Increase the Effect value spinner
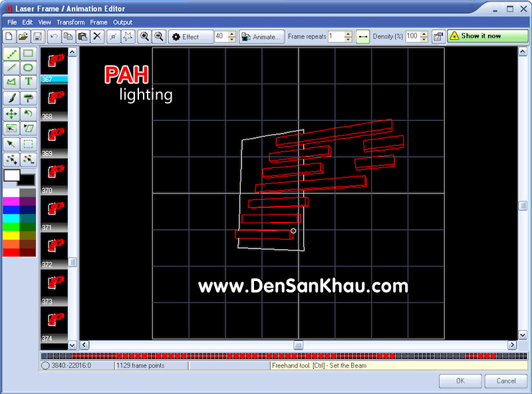Image resolution: width=532 pixels, height=394 pixels. point(232,34)
